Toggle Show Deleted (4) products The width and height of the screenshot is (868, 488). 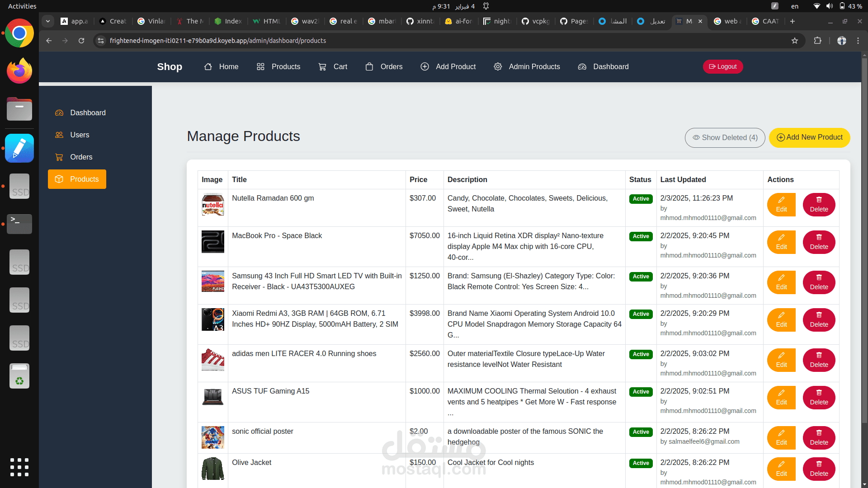pos(725,138)
